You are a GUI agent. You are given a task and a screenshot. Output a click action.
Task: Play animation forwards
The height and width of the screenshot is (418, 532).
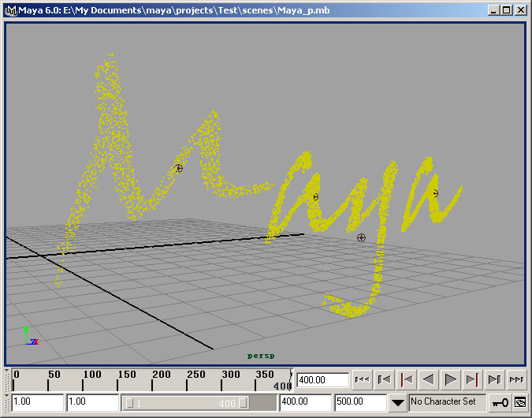coord(450,379)
